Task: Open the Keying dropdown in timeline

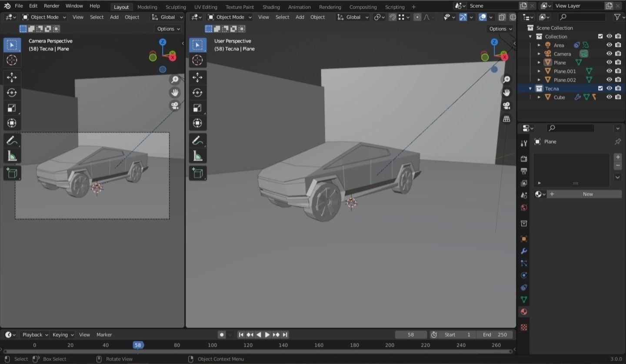Action: tap(63, 334)
